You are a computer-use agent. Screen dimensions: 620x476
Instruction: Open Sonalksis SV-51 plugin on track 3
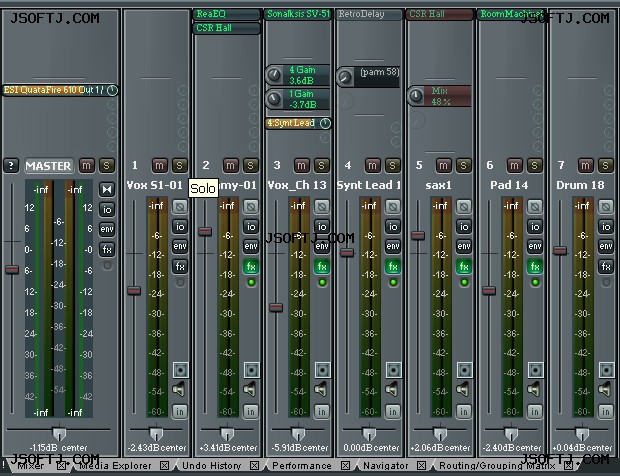point(298,14)
